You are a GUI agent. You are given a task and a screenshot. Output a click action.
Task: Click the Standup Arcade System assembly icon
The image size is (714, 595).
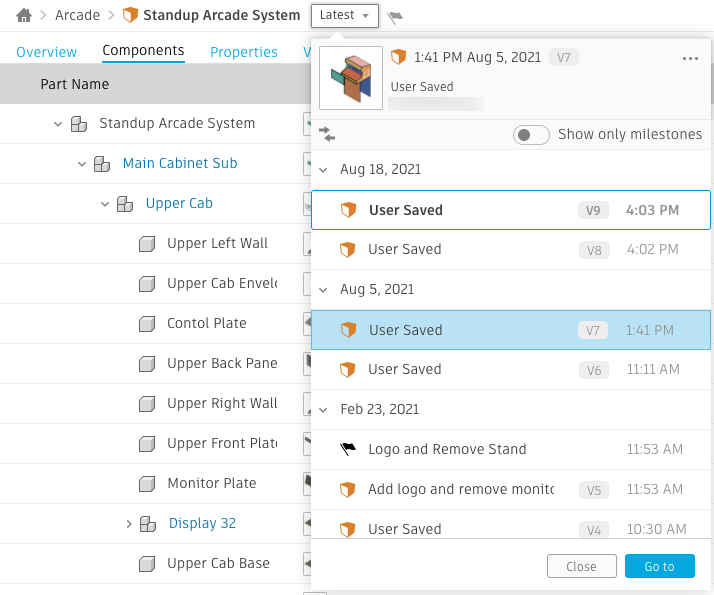click(x=79, y=124)
